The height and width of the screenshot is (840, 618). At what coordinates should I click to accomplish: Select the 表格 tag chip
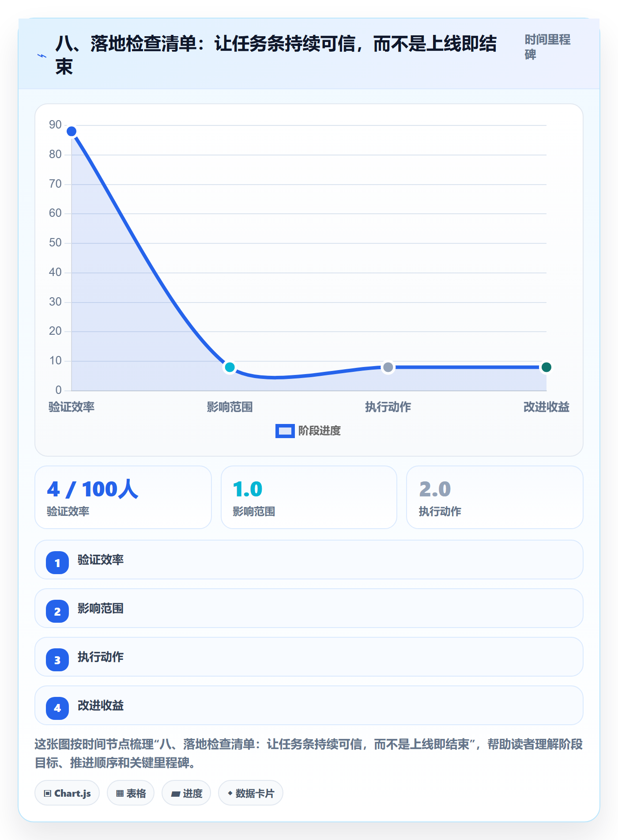[131, 793]
